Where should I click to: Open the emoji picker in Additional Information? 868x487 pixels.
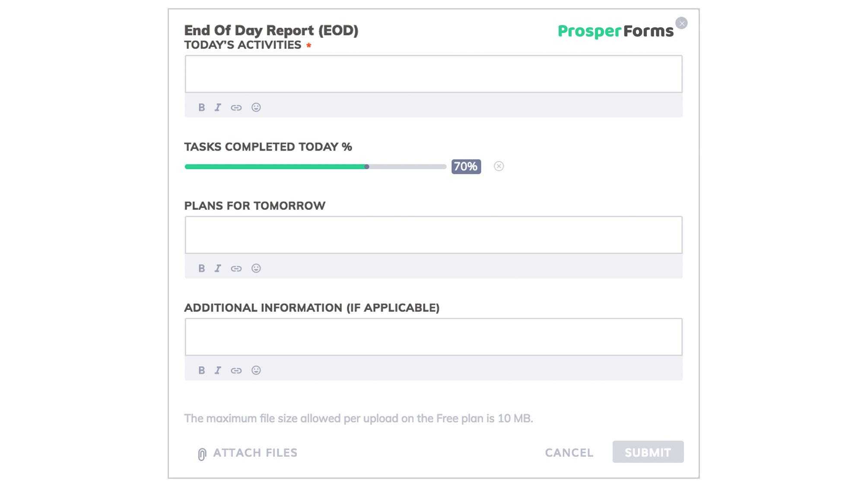pyautogui.click(x=255, y=370)
